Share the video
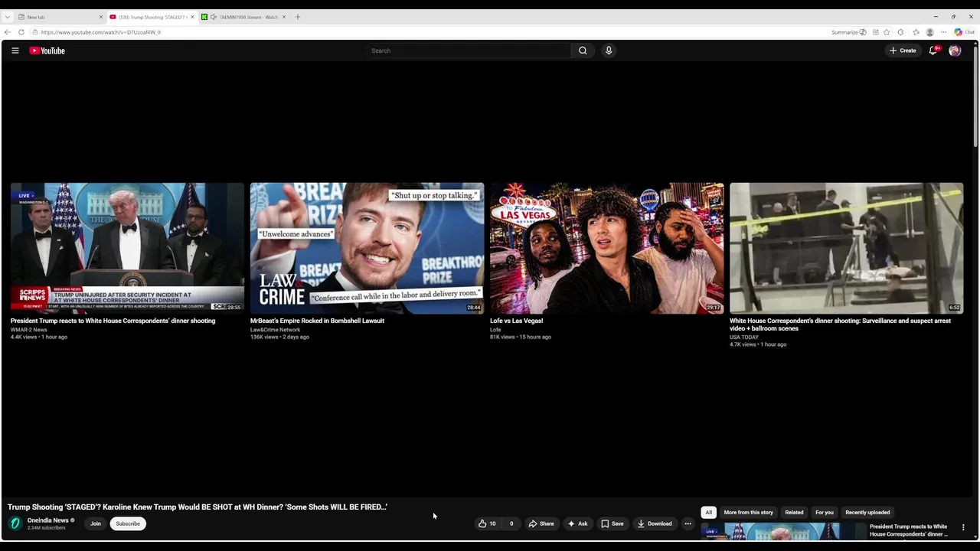This screenshot has height=551, width=980. pyautogui.click(x=541, y=523)
